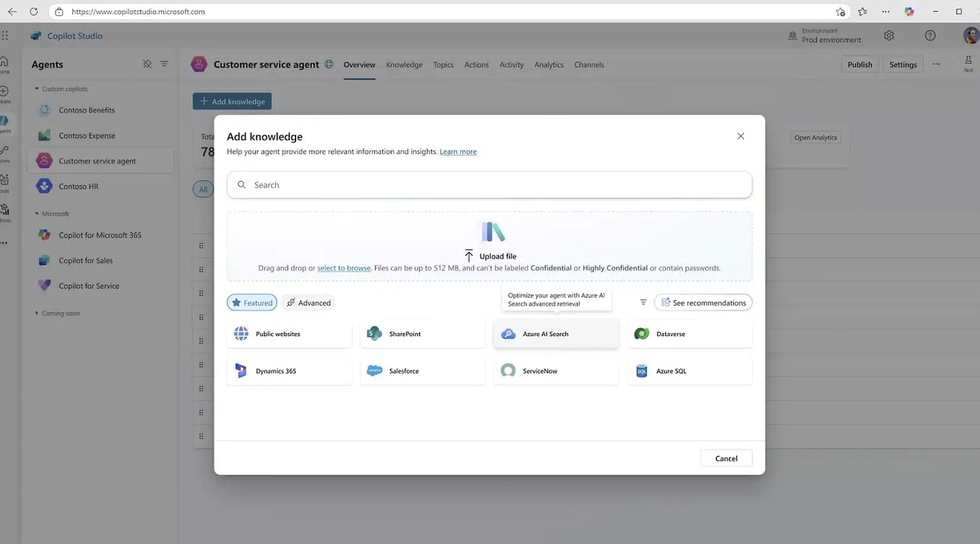Select the Azure SQL source tile
This screenshot has height=544, width=980.
pyautogui.click(x=690, y=371)
